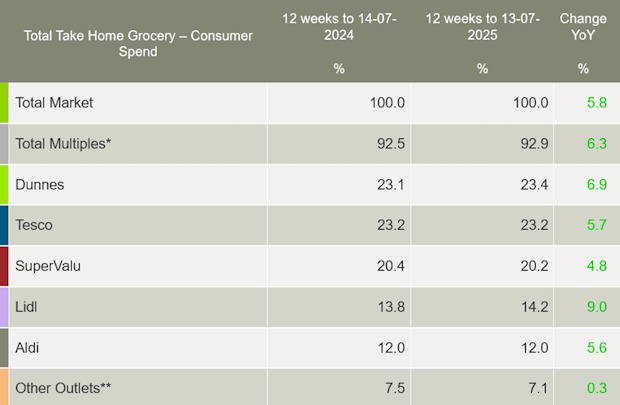Click Lidl's 9.0 YoY change value
620x405 pixels.
597,307
